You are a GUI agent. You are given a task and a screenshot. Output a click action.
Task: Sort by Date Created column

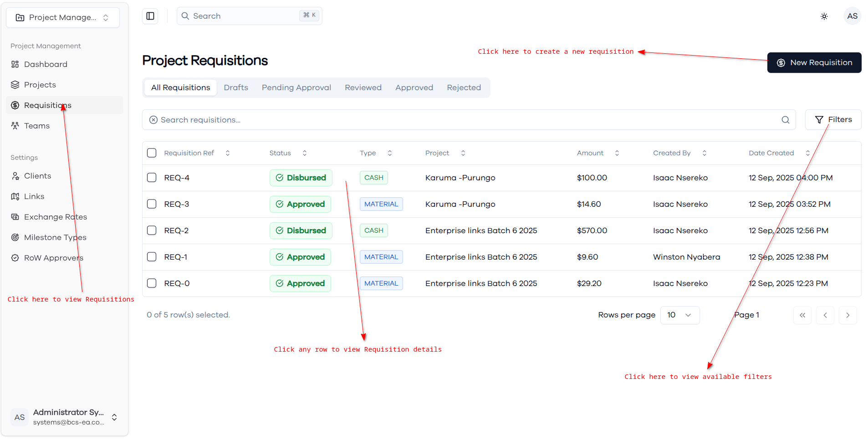779,153
